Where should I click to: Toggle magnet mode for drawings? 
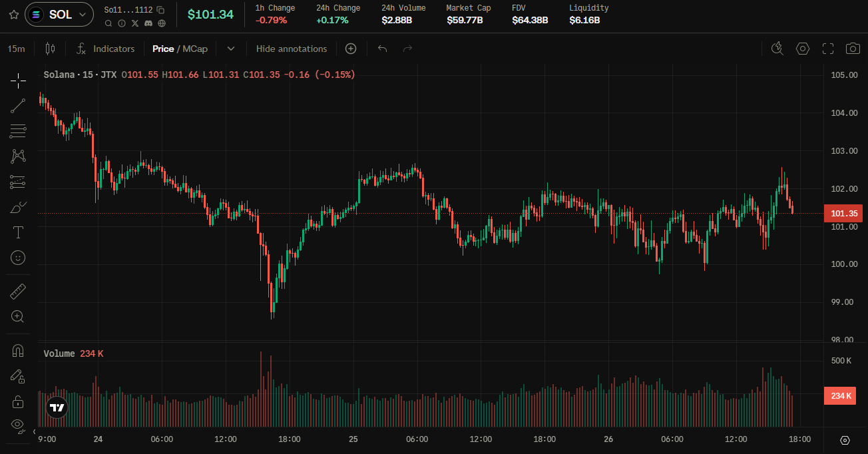pos(18,351)
